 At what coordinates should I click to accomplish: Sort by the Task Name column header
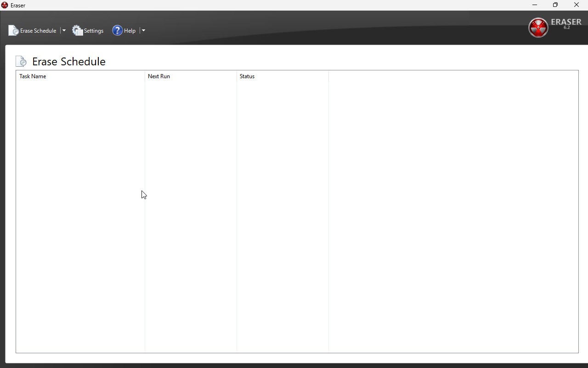pyautogui.click(x=33, y=76)
